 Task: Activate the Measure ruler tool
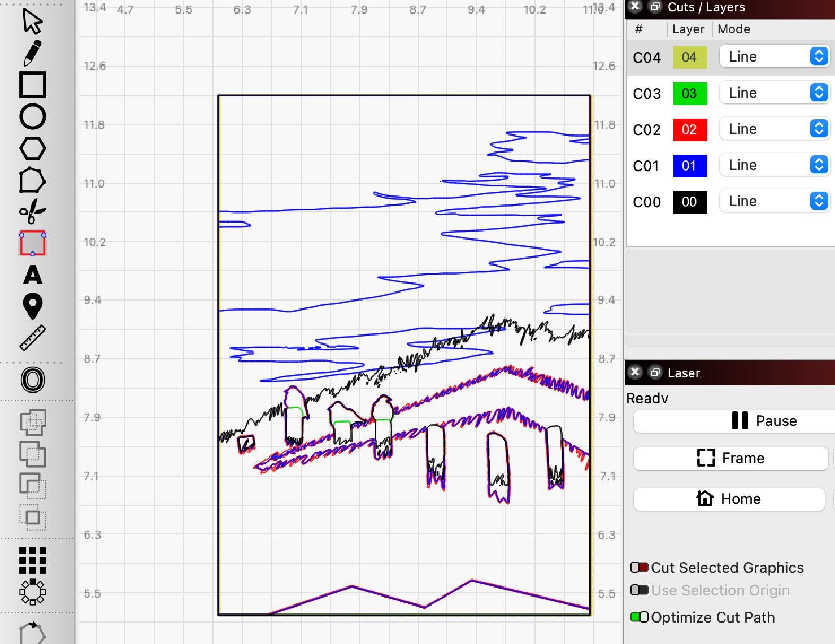pos(33,338)
